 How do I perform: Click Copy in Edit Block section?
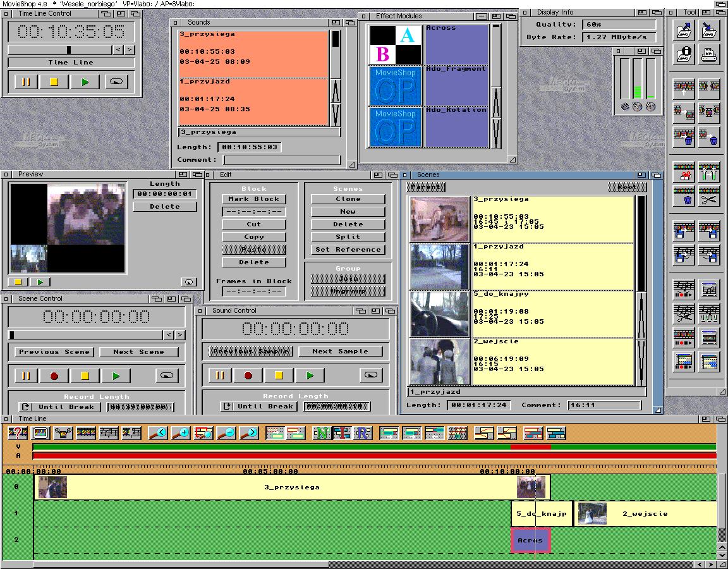coord(253,237)
